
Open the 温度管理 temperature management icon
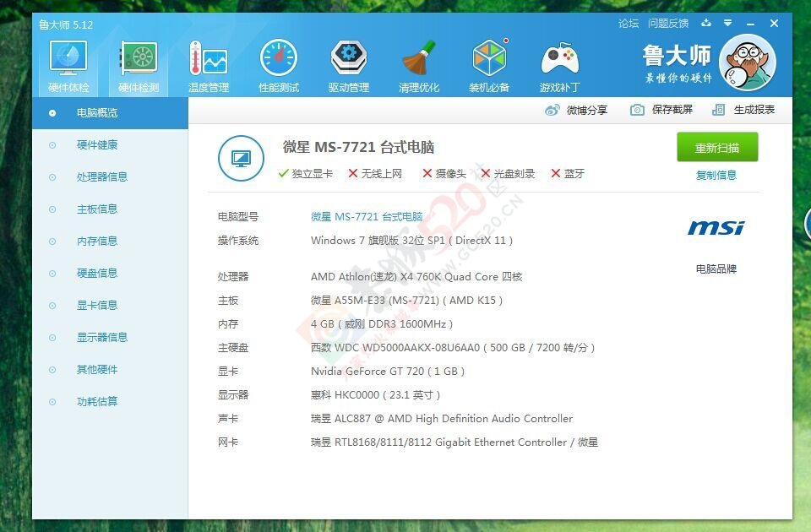pos(209,67)
